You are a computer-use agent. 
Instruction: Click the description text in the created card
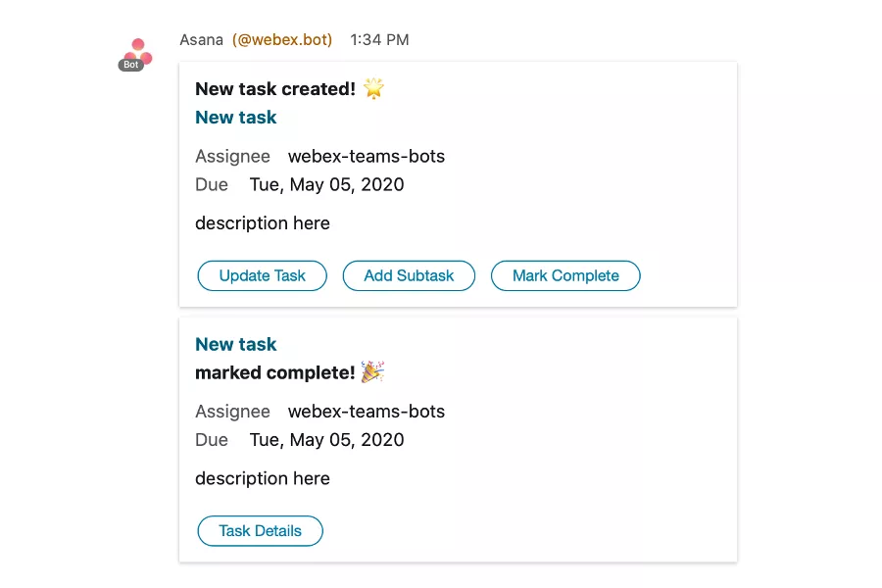[263, 223]
